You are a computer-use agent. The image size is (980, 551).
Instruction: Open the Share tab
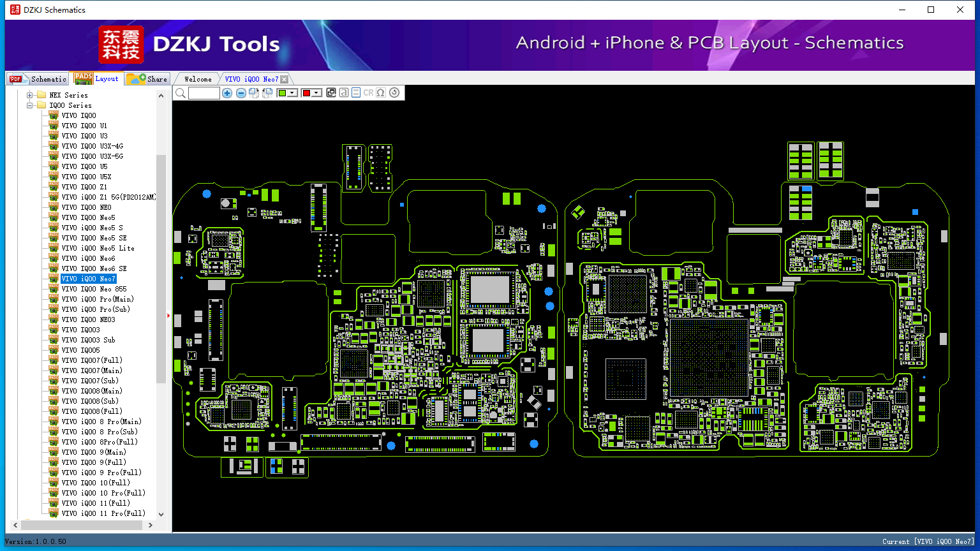tap(147, 78)
